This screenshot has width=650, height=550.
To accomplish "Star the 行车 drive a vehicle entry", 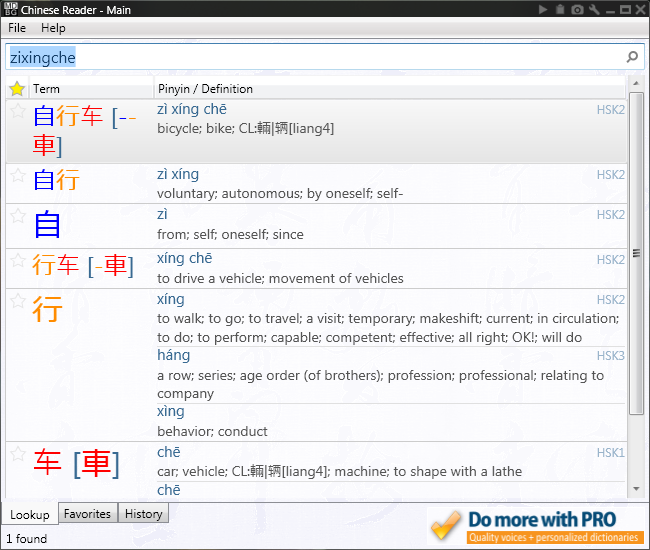I will 17,260.
